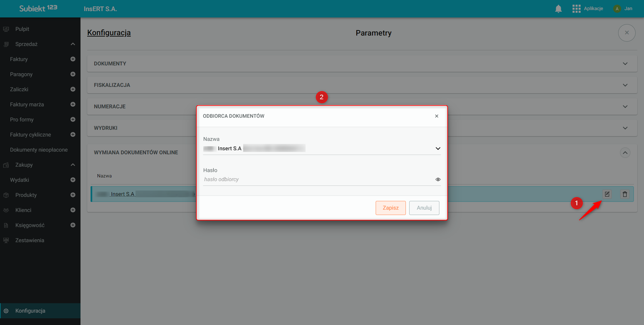This screenshot has height=325, width=644.
Task: Follow the Konfiguracja breadcrumb link
Action: tap(109, 33)
